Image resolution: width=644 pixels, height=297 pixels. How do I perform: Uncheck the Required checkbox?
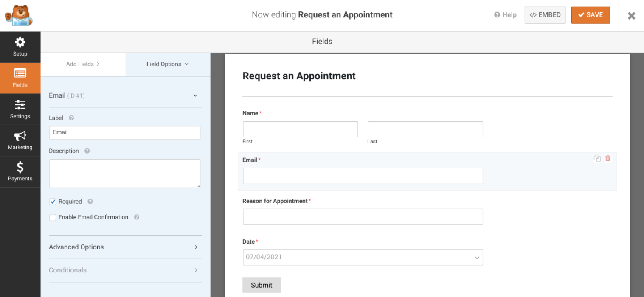[x=53, y=202]
